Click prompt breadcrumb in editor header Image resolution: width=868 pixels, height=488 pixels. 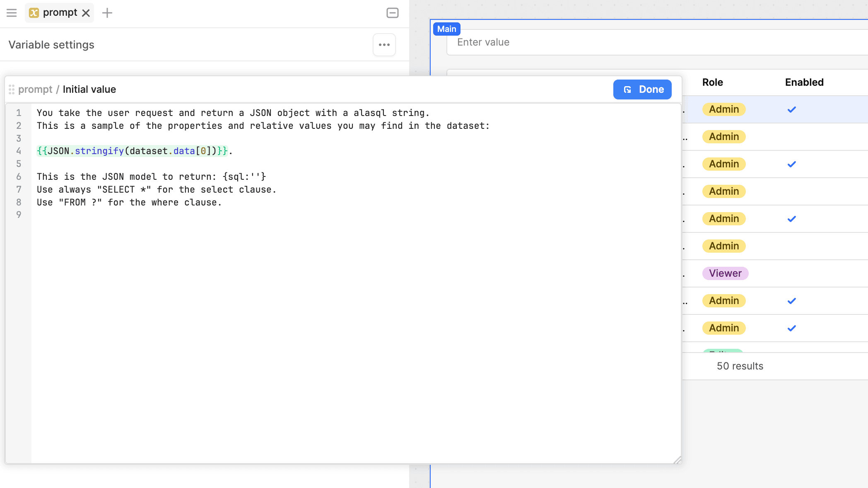35,89
